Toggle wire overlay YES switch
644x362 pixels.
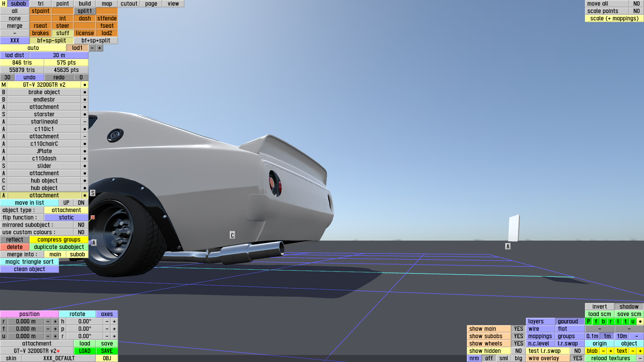click(x=577, y=358)
